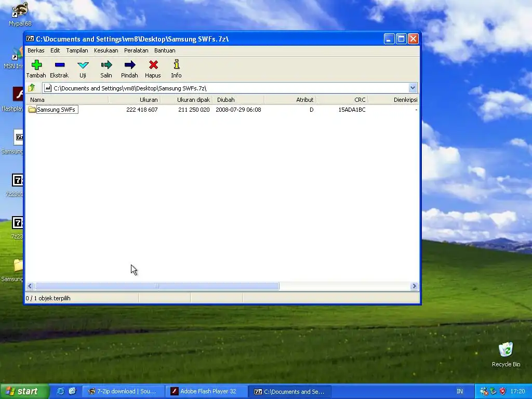Click the C:\Documents and Se... taskbar item
The height and width of the screenshot is (399, 532).
tap(289, 391)
